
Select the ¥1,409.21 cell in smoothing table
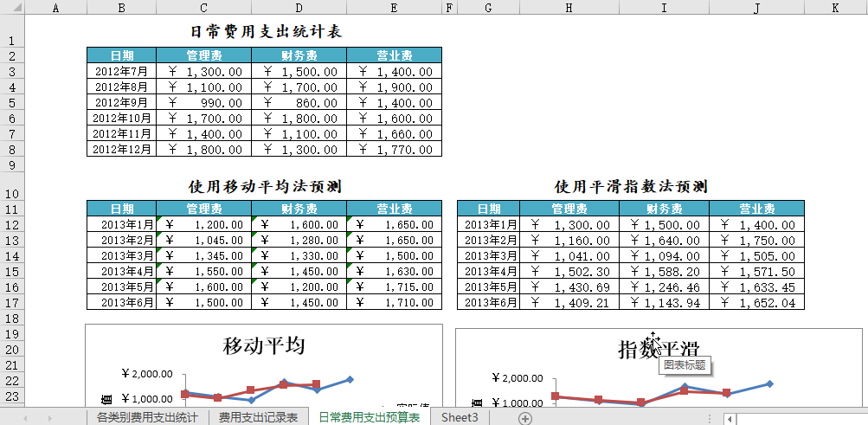(567, 303)
